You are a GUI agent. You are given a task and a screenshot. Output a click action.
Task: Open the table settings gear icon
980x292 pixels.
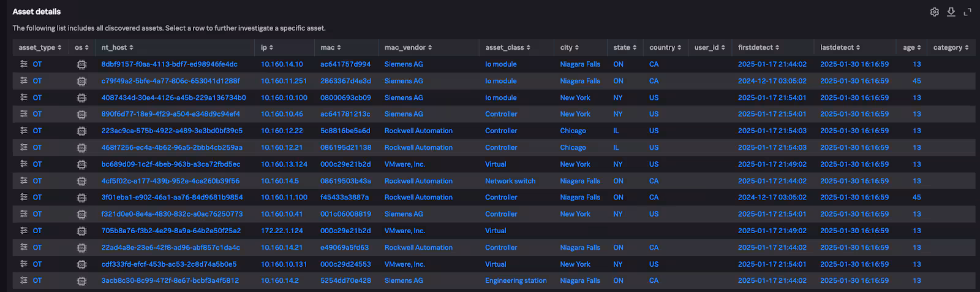pos(934,12)
